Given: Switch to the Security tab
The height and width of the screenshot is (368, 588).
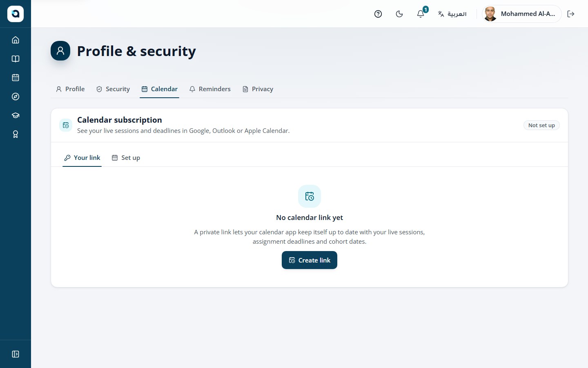Looking at the screenshot, I should [x=113, y=89].
